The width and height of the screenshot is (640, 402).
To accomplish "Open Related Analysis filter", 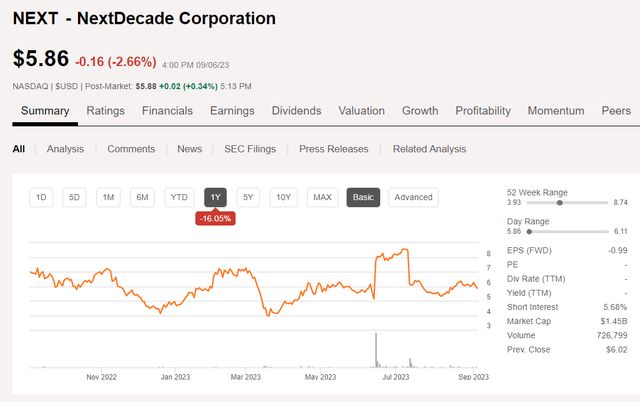I will point(429,149).
